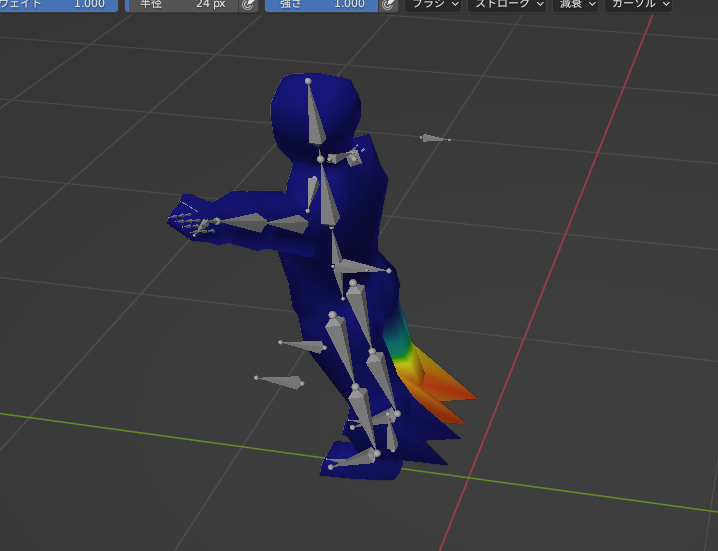Open the 減衰 (Falloff) dropdown
Viewport: 718px width, 551px height.
point(576,5)
